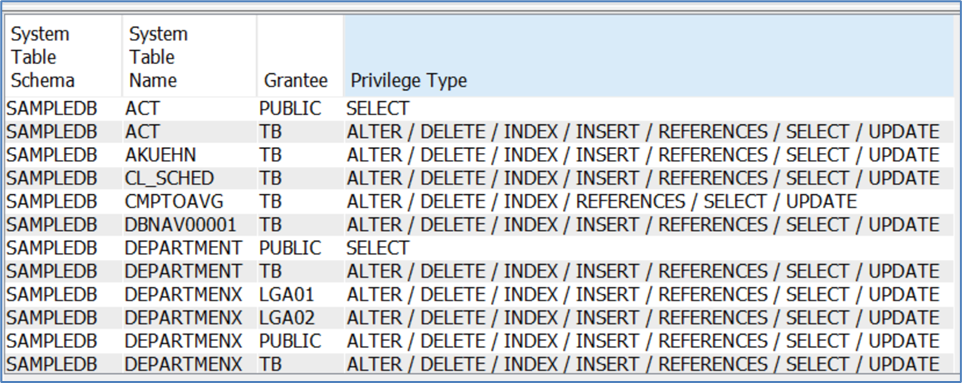962x383 pixels.
Task: Click the CMPTOAVG table name cell
Action: (174, 201)
